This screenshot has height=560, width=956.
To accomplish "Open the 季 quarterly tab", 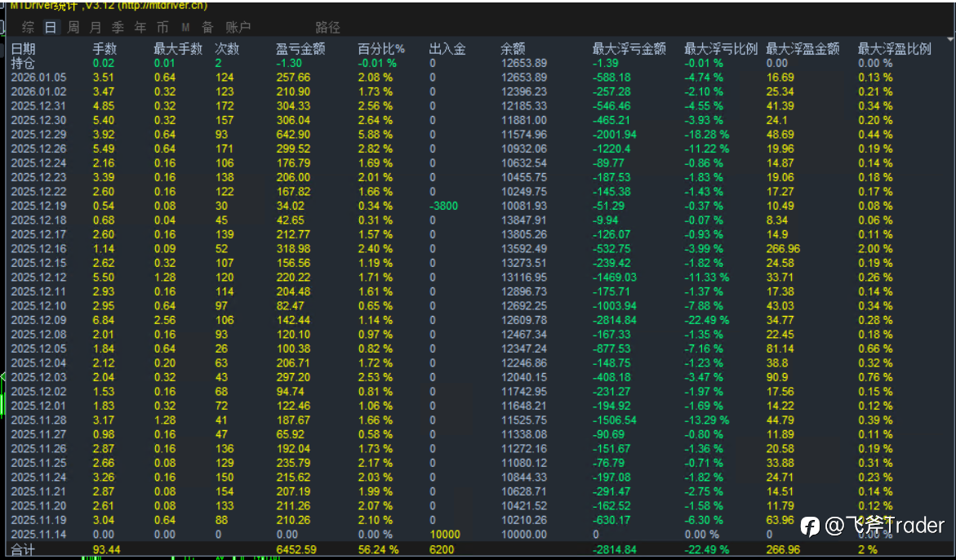I will tap(118, 27).
